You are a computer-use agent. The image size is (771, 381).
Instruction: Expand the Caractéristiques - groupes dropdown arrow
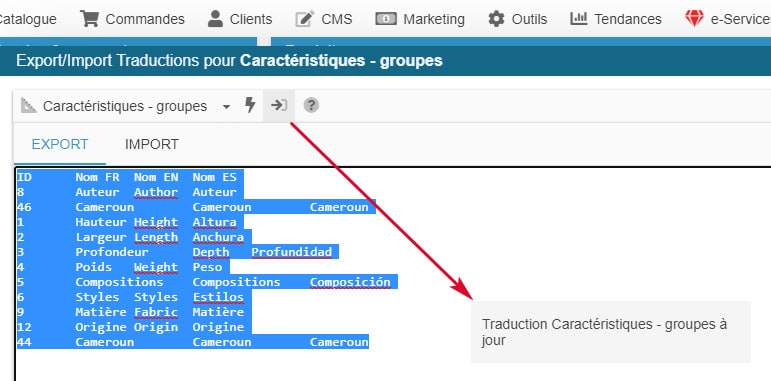[x=226, y=107]
